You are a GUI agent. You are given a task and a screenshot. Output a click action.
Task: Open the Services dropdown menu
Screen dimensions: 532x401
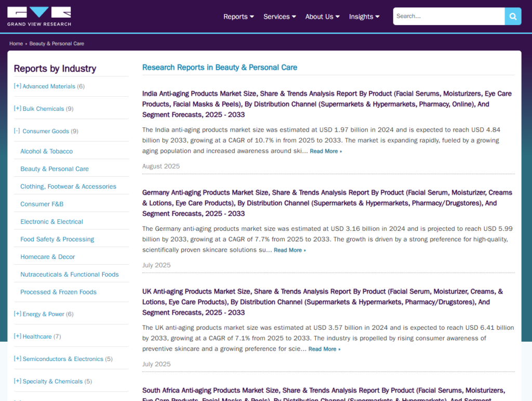(280, 17)
